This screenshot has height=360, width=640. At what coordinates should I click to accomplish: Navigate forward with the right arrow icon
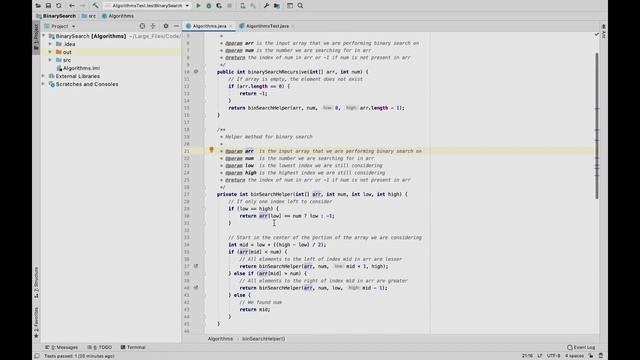point(82,6)
